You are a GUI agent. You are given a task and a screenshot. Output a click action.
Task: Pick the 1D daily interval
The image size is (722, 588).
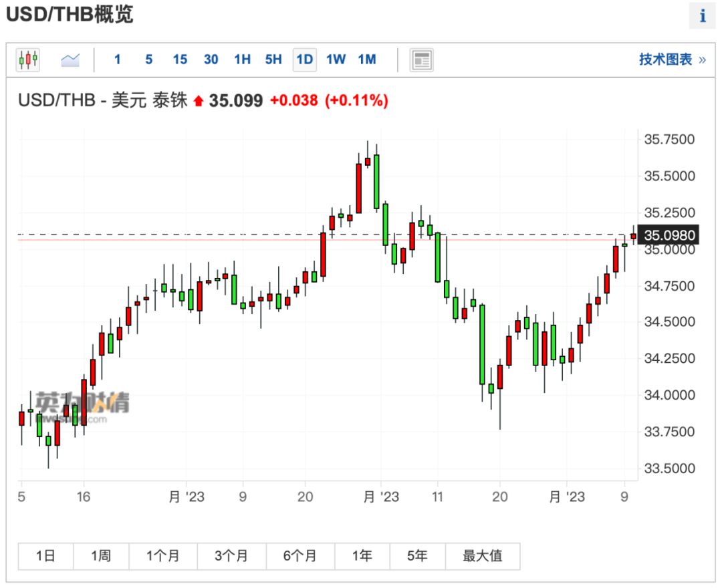click(305, 59)
